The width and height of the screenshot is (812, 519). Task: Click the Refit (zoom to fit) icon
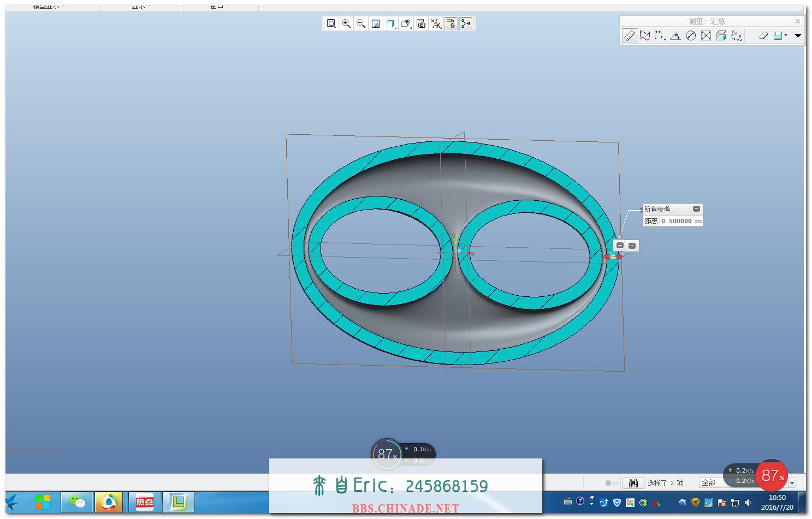pos(331,23)
